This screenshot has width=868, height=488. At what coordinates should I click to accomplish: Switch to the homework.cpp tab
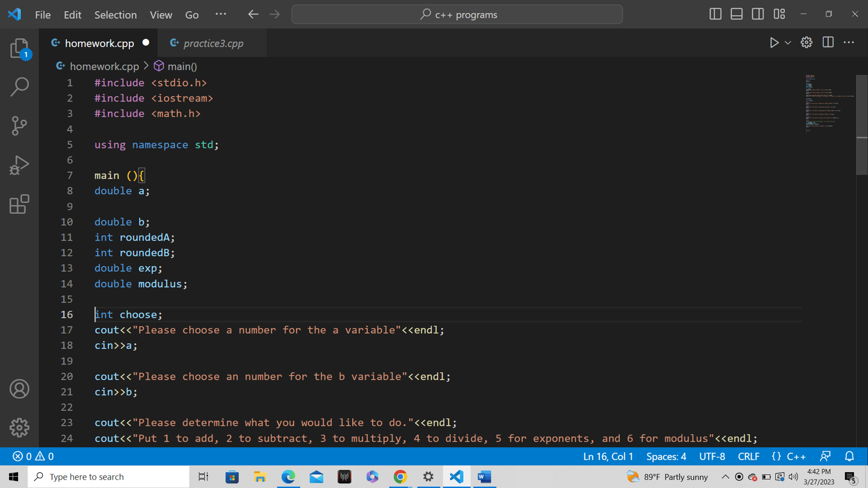coord(99,43)
